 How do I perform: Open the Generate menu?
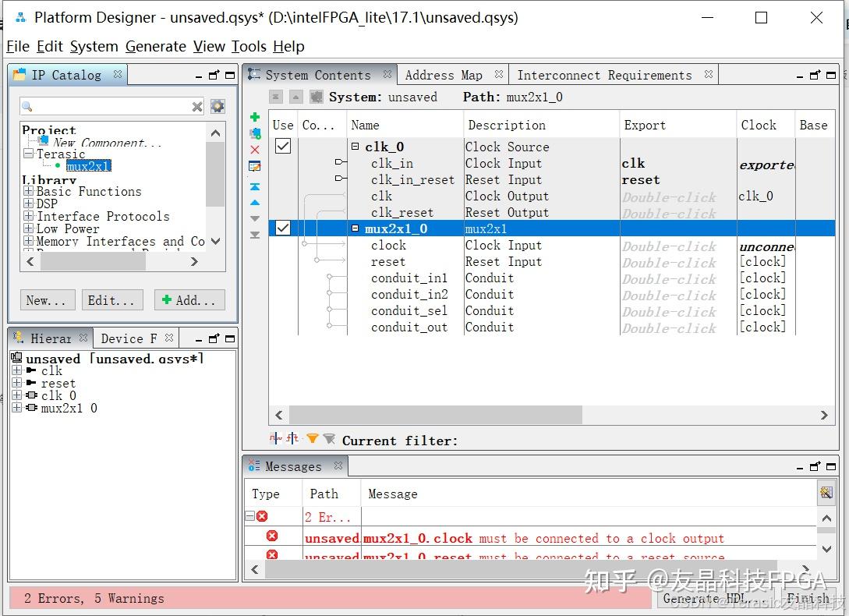[155, 47]
